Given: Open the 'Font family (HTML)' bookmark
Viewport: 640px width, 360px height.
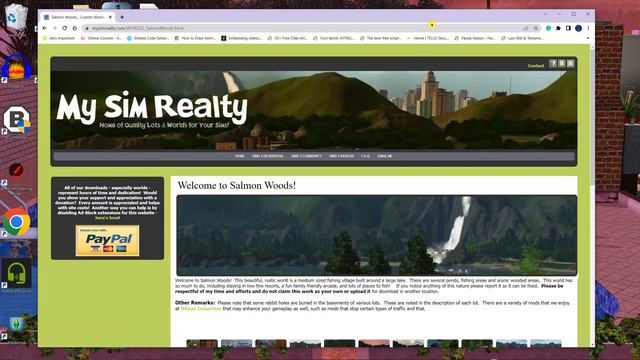Looking at the screenshot, I should [334, 38].
